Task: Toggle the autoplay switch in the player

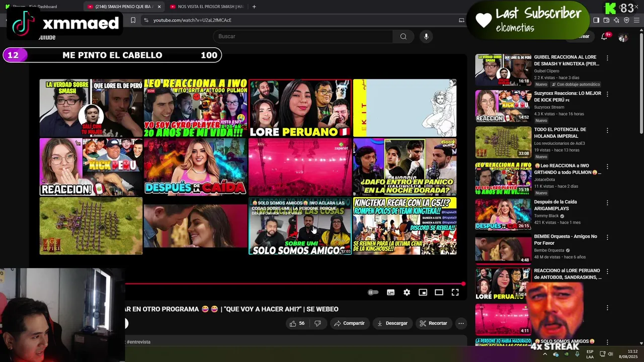Action: (x=373, y=293)
